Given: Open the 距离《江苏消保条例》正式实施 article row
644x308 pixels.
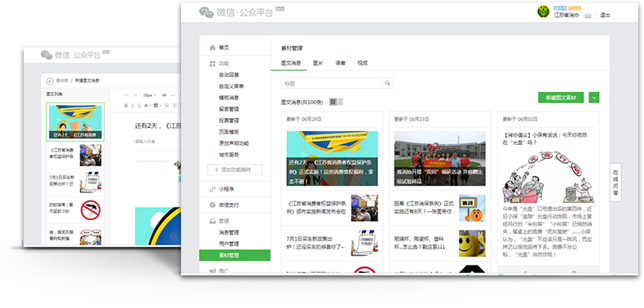Looking at the screenshot, I should [440, 209].
